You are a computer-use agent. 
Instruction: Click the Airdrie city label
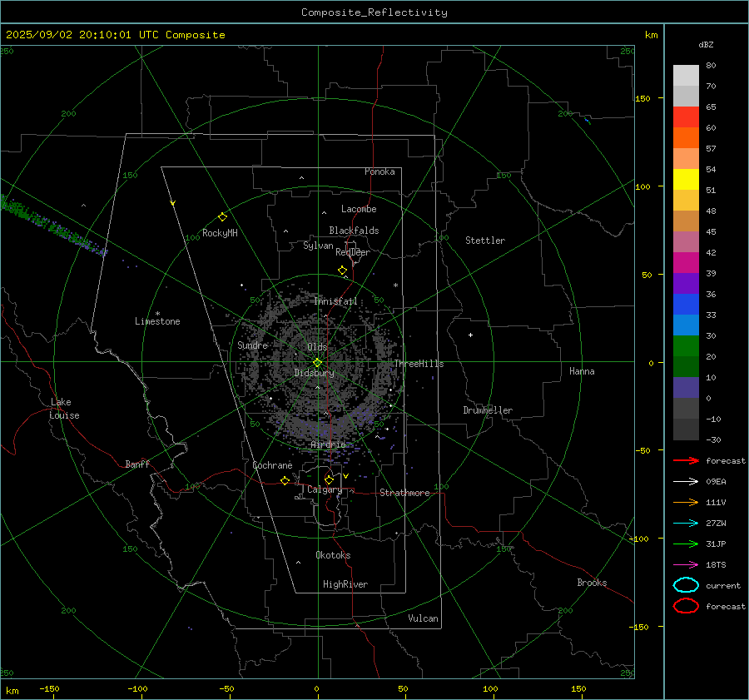pyautogui.click(x=328, y=444)
